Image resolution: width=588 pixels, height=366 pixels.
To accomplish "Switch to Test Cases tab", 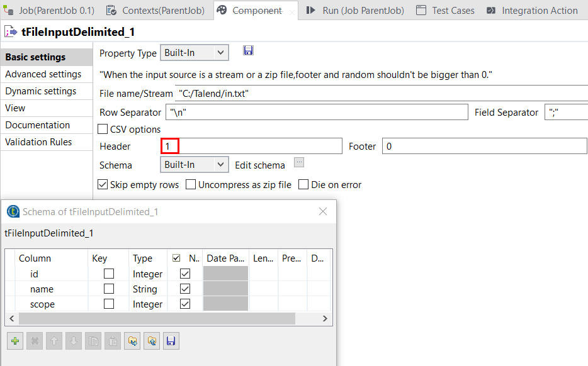I will tap(453, 11).
